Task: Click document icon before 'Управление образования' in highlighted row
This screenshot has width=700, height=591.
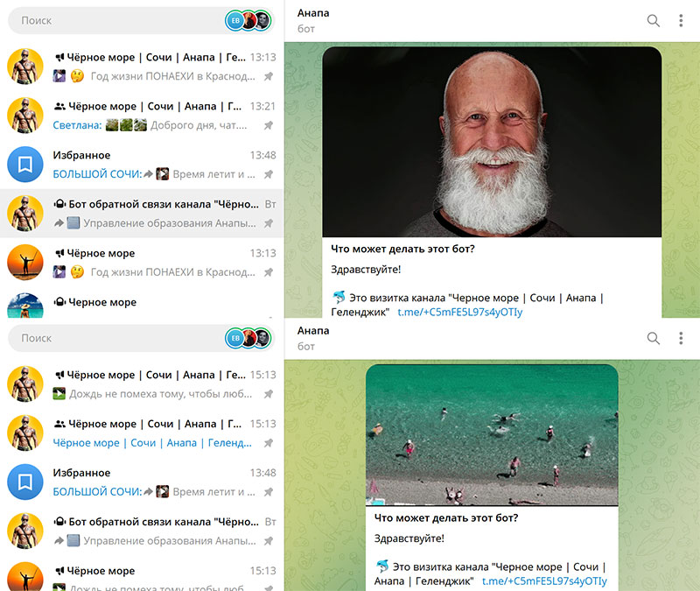Action: [x=73, y=223]
